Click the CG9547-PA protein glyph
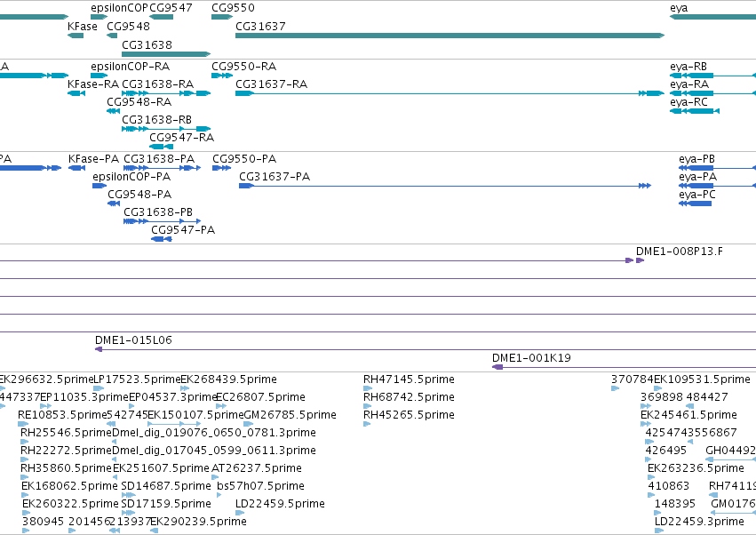The image size is (756, 535). (162, 239)
